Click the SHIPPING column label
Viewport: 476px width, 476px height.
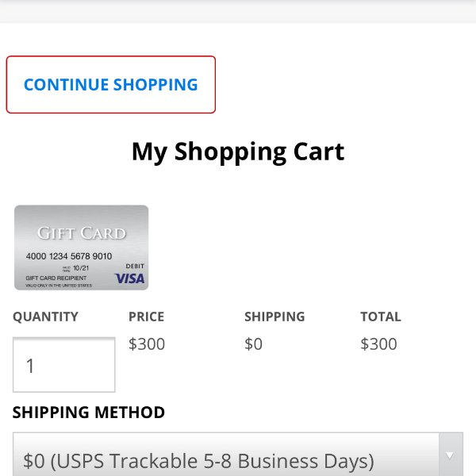[274, 317]
